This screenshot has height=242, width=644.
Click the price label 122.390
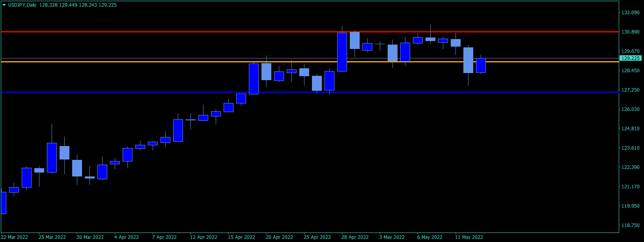[x=630, y=167]
